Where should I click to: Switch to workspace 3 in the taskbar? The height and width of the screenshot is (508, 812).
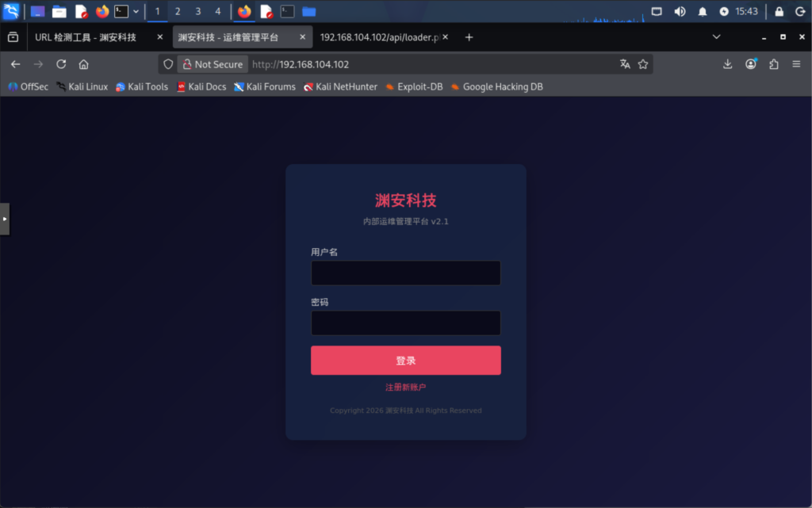click(197, 11)
